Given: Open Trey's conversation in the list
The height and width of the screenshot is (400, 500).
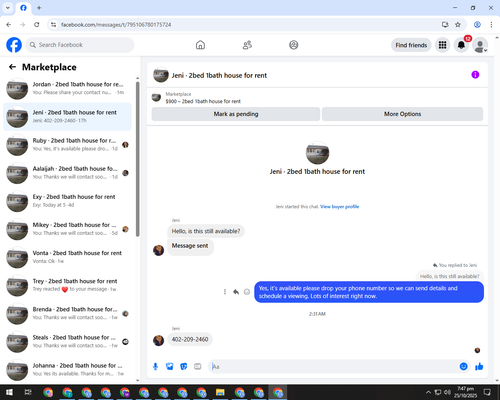Looking at the screenshot, I should (x=68, y=285).
